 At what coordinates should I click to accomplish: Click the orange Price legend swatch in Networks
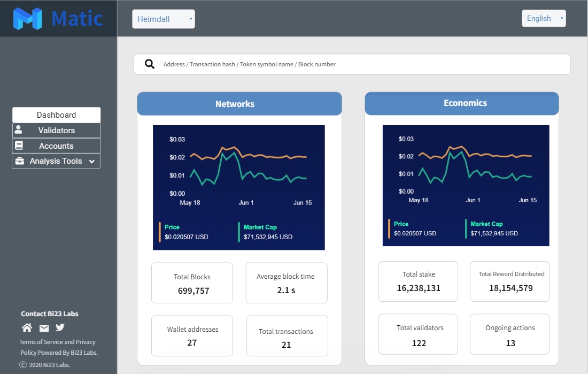159,232
